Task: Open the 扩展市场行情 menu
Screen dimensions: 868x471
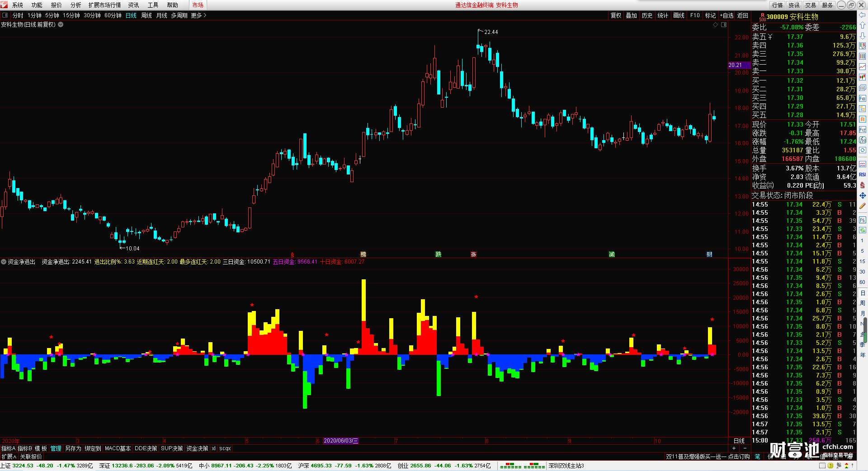Action: coord(105,5)
